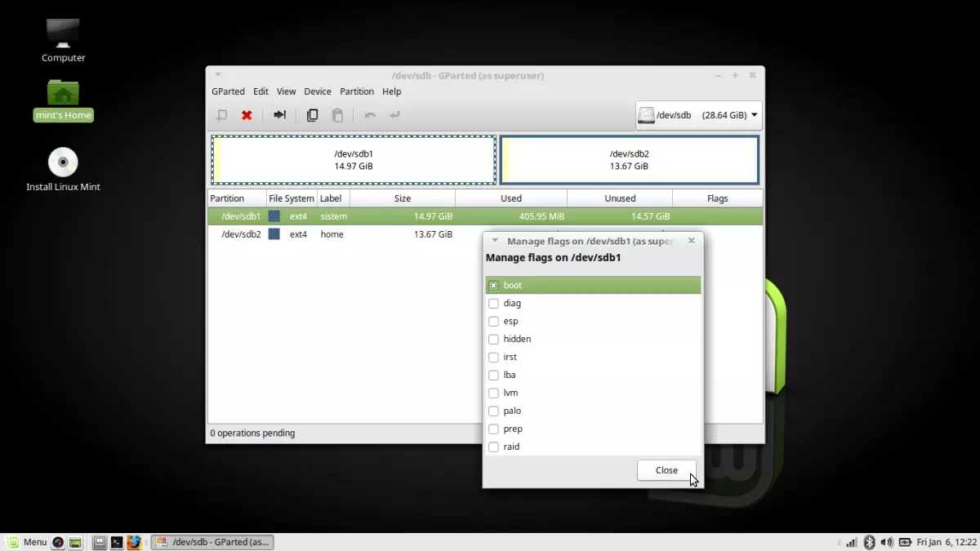Click the Undo operation toolbar icon

(x=369, y=115)
